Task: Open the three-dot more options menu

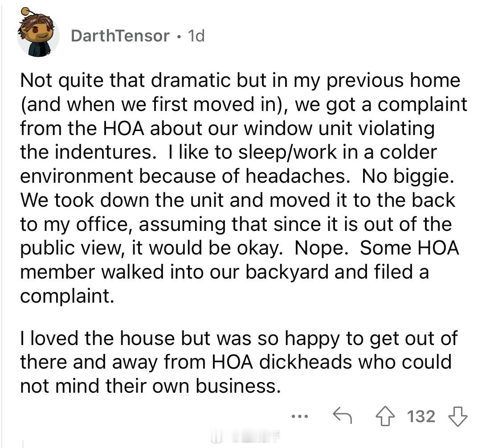Action: tap(300, 416)
